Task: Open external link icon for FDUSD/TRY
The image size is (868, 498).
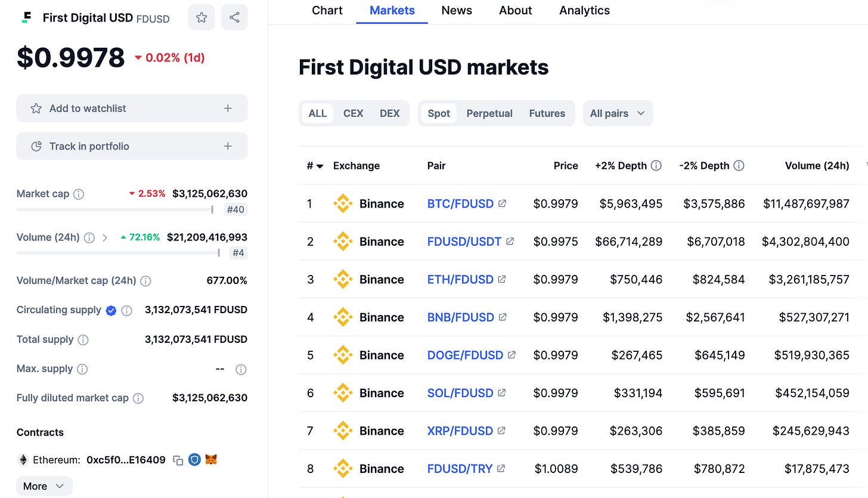Action: [501, 469]
